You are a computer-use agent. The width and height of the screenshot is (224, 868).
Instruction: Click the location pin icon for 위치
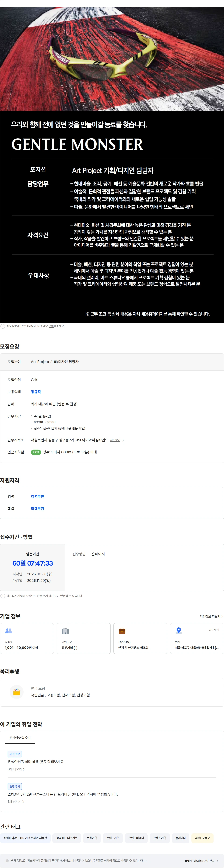[x=179, y=631]
